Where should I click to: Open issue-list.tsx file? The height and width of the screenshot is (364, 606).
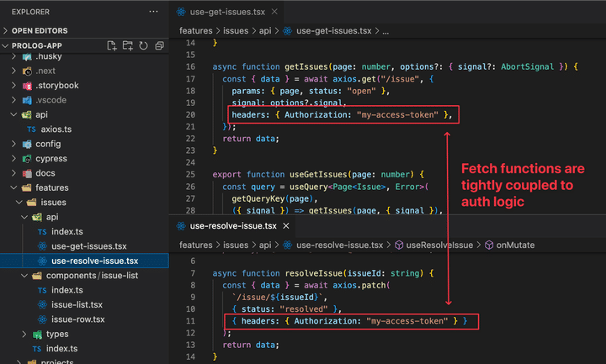tap(77, 304)
